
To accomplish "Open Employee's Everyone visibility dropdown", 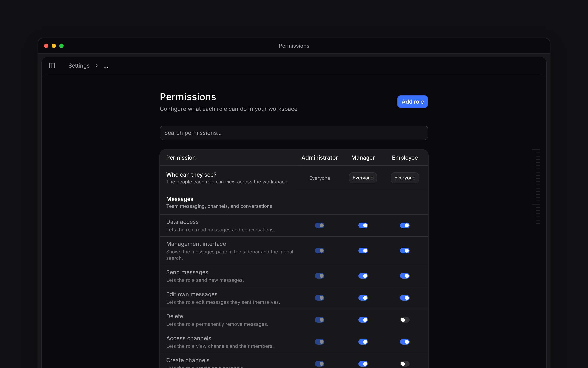I will 405,178.
